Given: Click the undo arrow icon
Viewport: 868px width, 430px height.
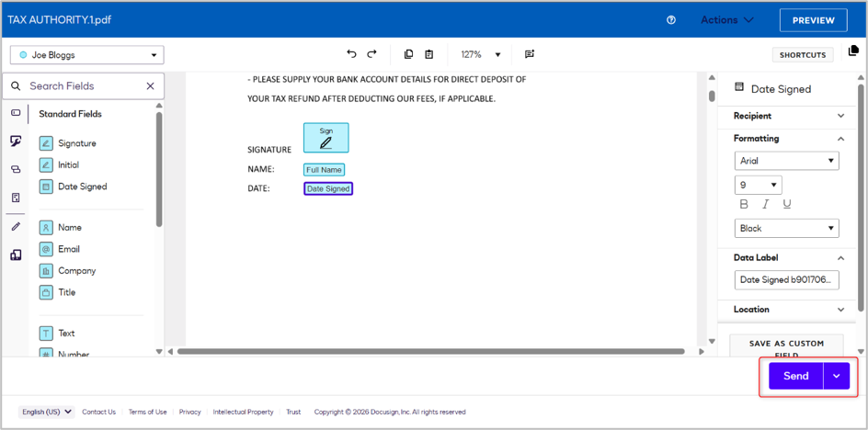Looking at the screenshot, I should coord(351,53).
